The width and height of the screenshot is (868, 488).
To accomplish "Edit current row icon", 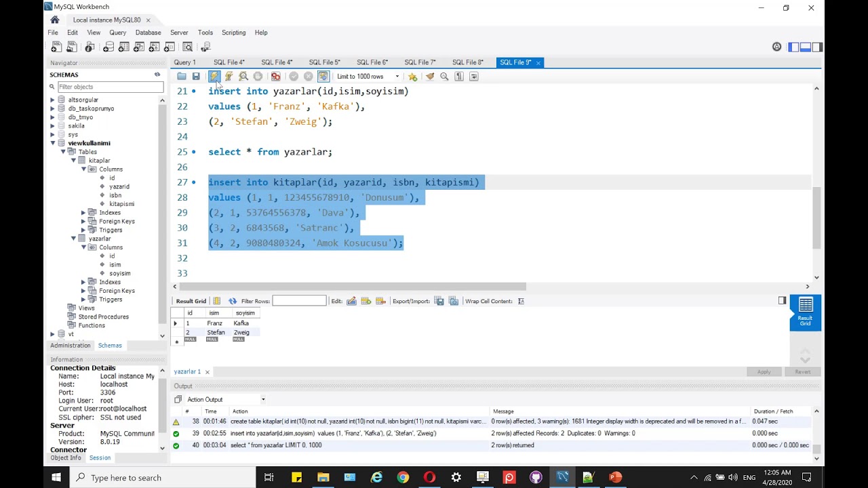I will coord(351,301).
